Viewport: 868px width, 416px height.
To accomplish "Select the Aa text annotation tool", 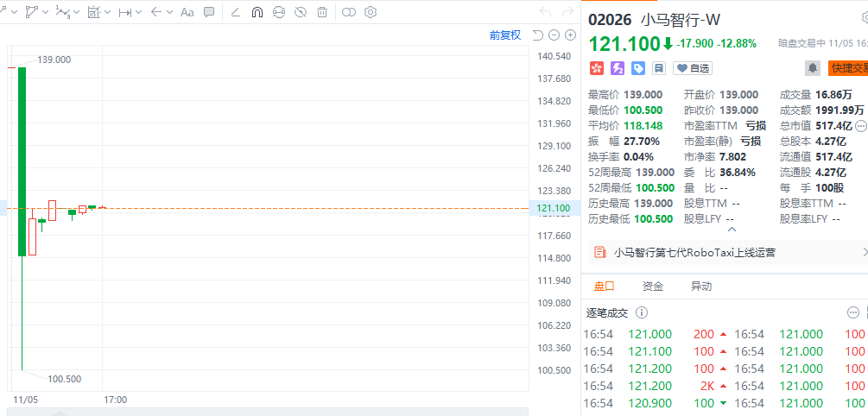I will 187,11.
